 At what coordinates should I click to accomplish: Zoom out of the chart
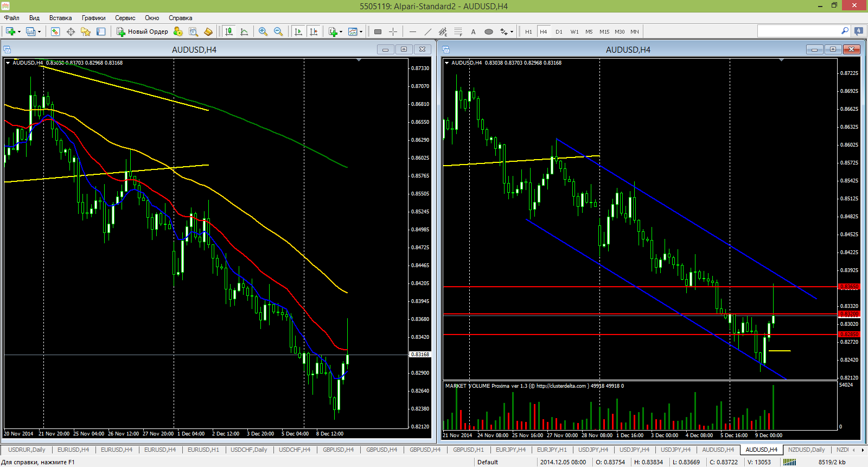pyautogui.click(x=278, y=31)
